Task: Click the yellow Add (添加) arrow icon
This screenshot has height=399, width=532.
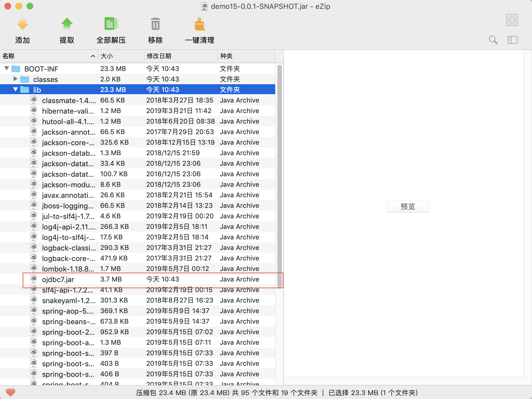Action: tap(22, 24)
